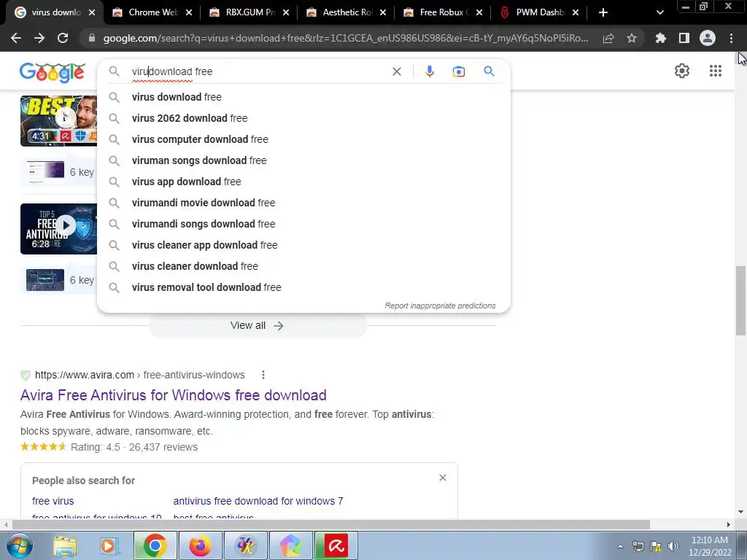Screen dimensions: 747x560
Task: Open the Windows Start button
Action: pyautogui.click(x=20, y=545)
